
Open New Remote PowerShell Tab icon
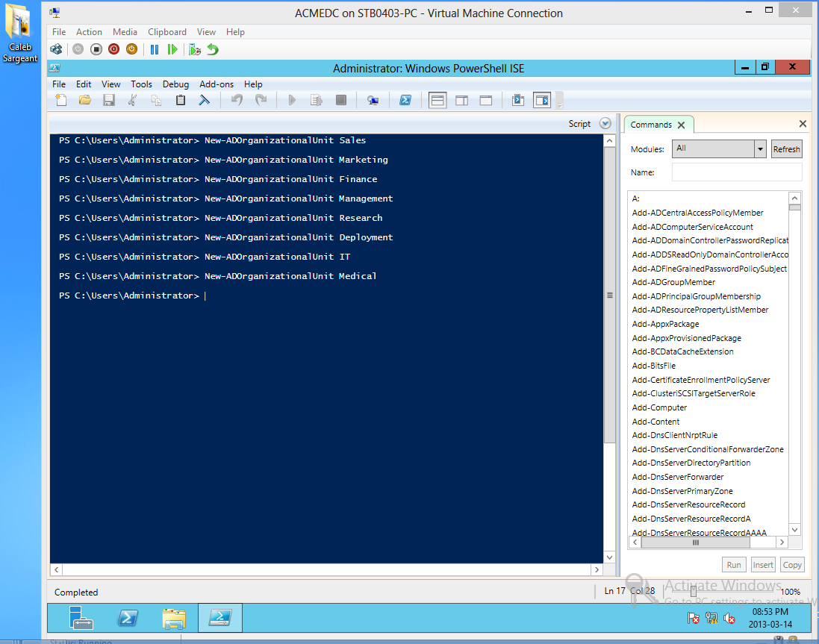coord(373,100)
